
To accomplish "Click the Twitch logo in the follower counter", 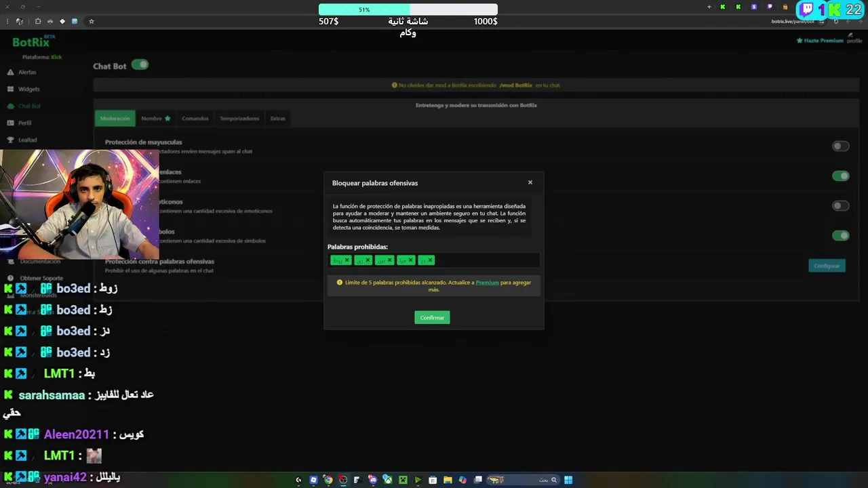I will coord(806,9).
